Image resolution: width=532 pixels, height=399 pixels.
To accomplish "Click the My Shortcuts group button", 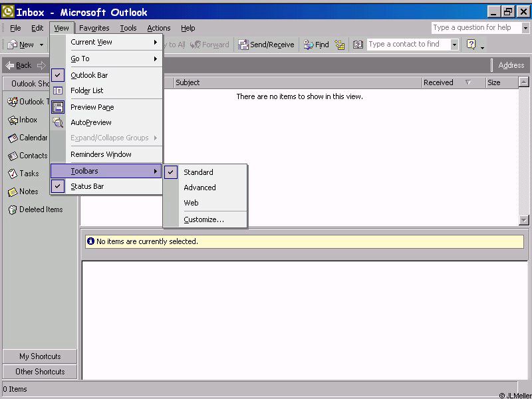I will [40, 356].
